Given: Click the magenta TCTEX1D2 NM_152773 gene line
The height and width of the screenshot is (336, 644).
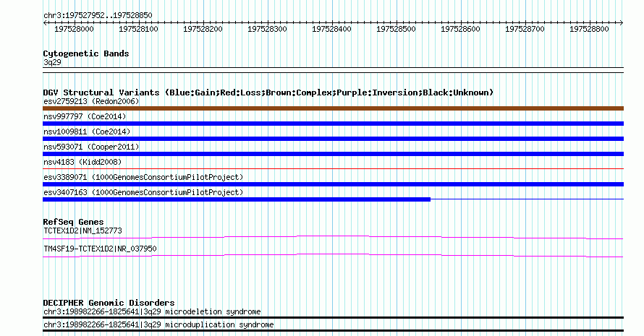Looking at the screenshot, I should (x=333, y=238).
